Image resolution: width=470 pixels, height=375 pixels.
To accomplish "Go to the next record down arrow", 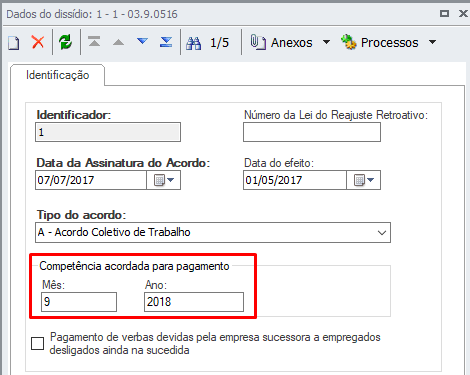I will point(142,41).
